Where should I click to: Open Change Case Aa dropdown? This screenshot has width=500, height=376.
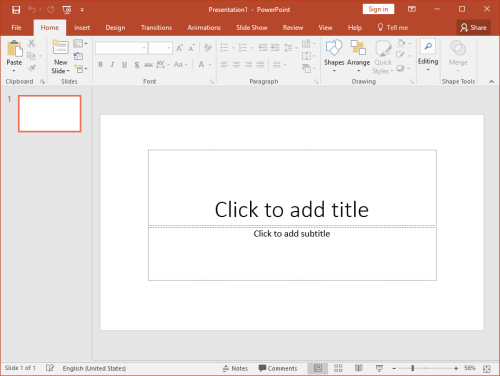pyautogui.click(x=181, y=65)
